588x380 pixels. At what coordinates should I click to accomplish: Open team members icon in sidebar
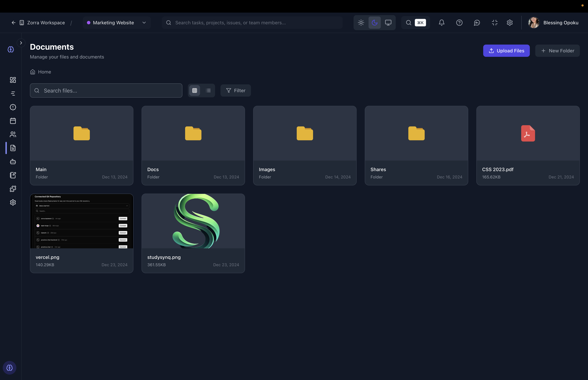pyautogui.click(x=13, y=134)
